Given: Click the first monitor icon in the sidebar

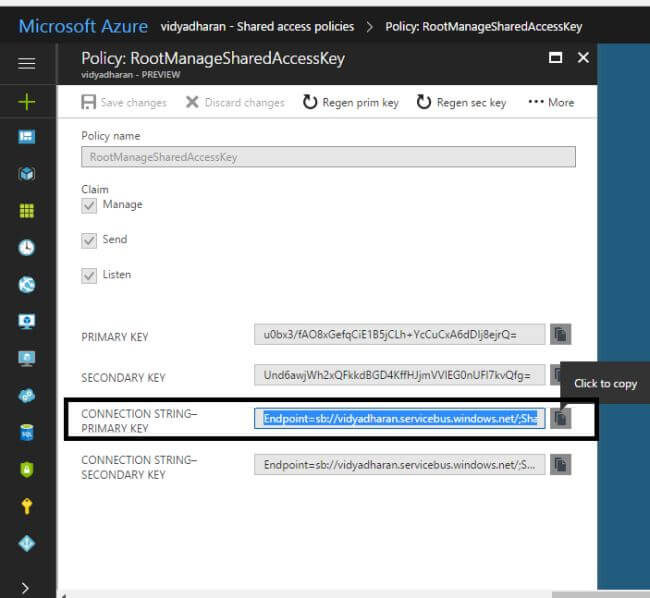Looking at the screenshot, I should (27, 321).
